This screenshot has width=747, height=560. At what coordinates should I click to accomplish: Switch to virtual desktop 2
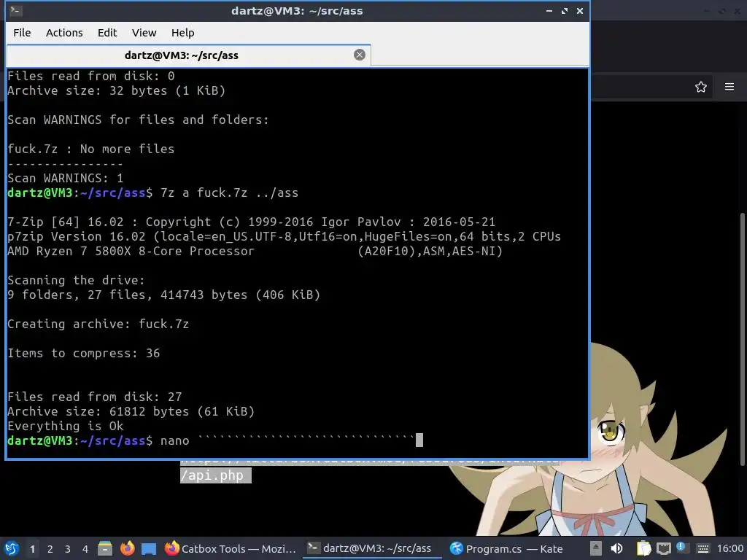coord(50,549)
